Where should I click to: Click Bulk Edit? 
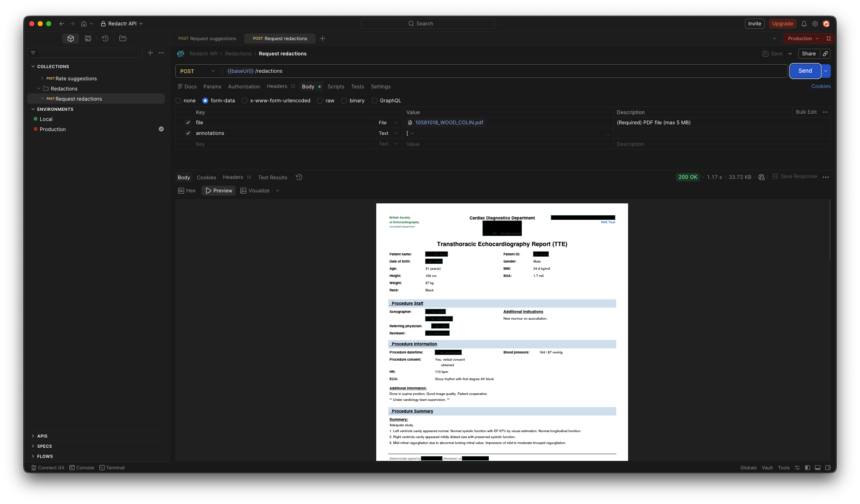(806, 112)
